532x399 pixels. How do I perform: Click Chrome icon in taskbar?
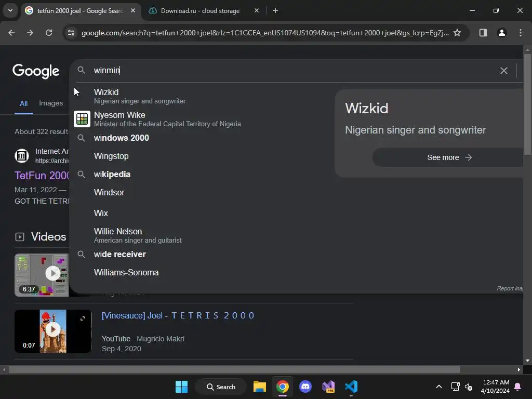(x=283, y=387)
